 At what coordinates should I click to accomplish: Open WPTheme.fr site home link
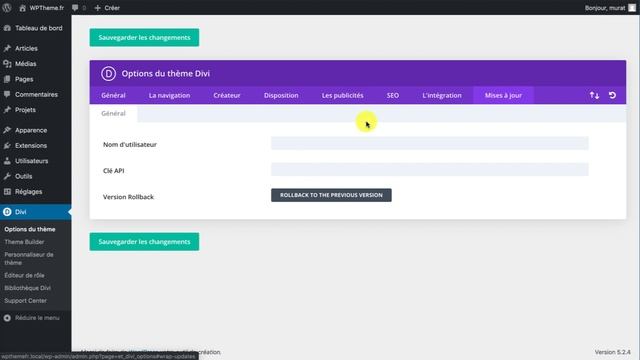[42, 8]
